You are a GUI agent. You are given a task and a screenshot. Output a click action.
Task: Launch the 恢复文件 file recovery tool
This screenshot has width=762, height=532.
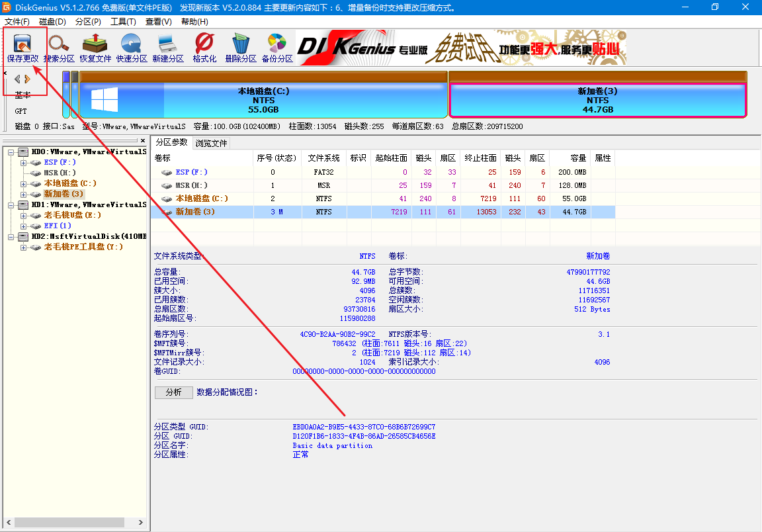95,48
